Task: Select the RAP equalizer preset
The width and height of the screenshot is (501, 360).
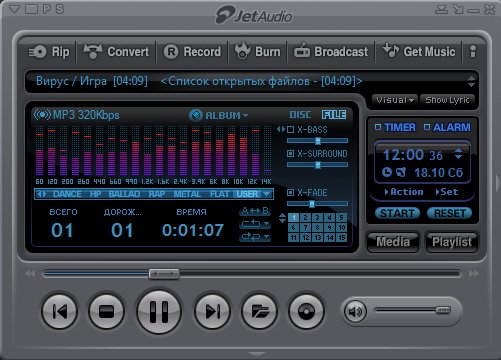Action: coord(157,194)
